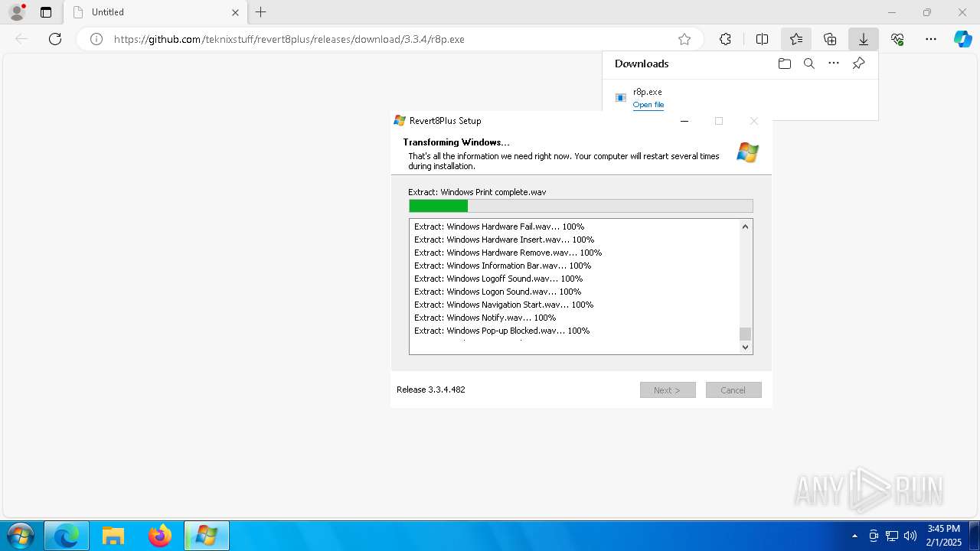
Task: Click the Open file link
Action: (648, 105)
